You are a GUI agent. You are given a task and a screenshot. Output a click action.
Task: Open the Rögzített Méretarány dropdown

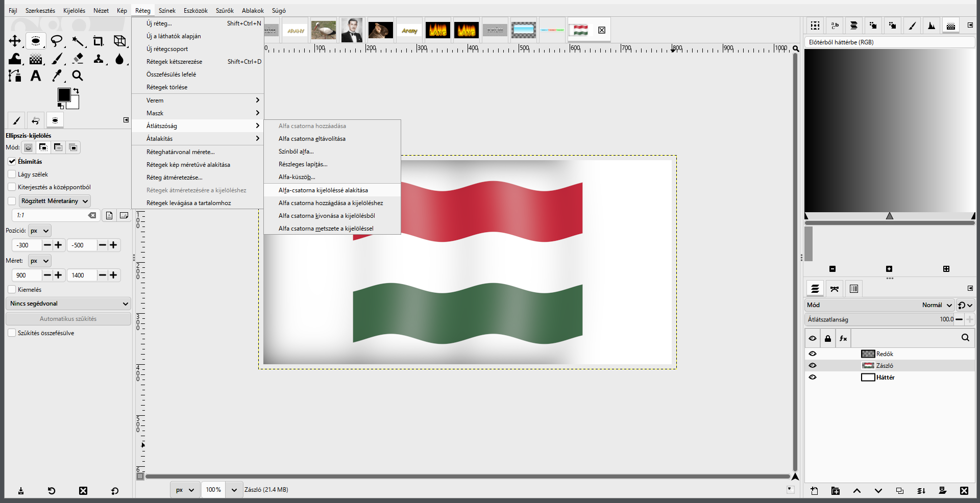click(x=55, y=201)
